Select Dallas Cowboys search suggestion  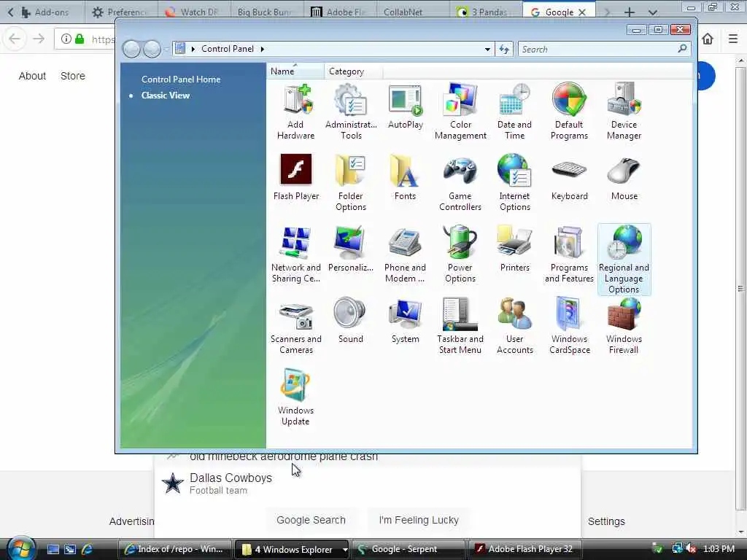pos(368,483)
